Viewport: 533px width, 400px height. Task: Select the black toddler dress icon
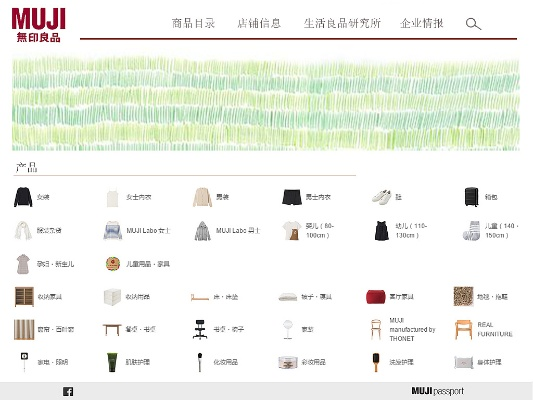[x=382, y=230]
